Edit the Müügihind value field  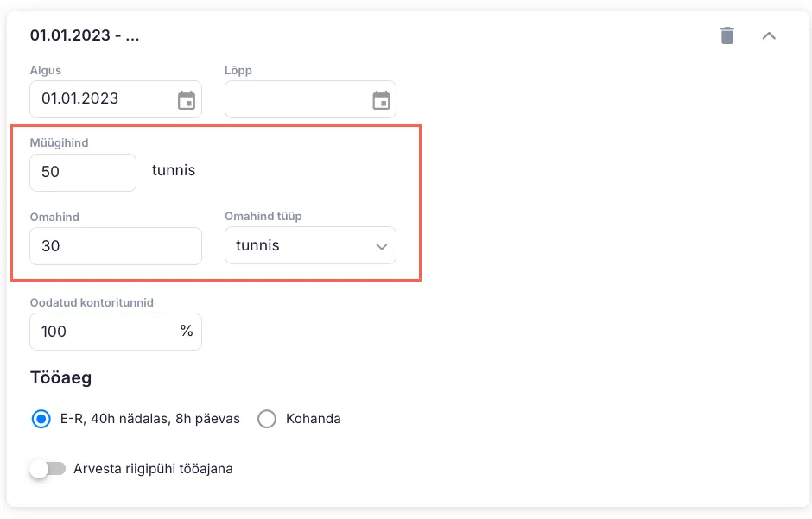(x=82, y=172)
